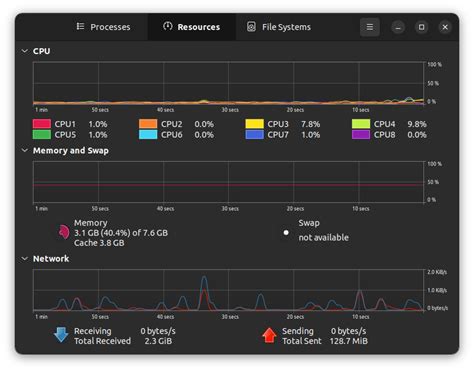Switch to the Processes tab
This screenshot has height=371, width=474.
(103, 27)
